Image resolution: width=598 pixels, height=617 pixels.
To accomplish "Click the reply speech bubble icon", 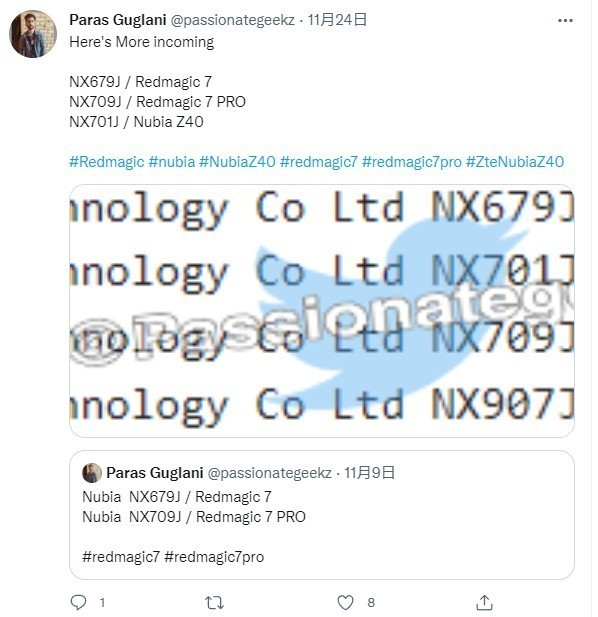I will click(78, 602).
